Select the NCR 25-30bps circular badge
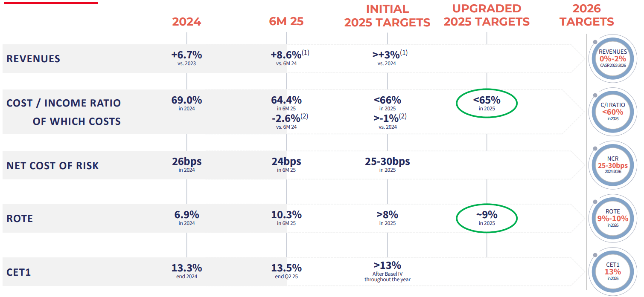 (x=612, y=165)
